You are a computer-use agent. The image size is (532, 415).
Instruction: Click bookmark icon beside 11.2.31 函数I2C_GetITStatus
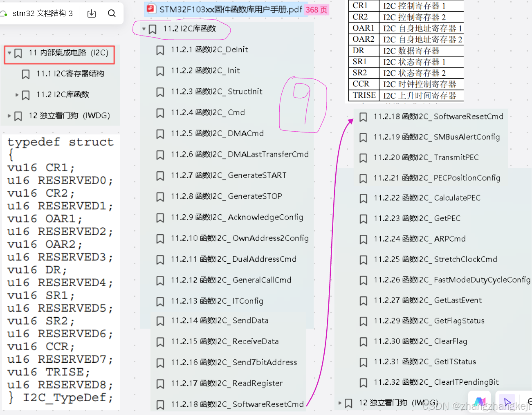pos(363,362)
